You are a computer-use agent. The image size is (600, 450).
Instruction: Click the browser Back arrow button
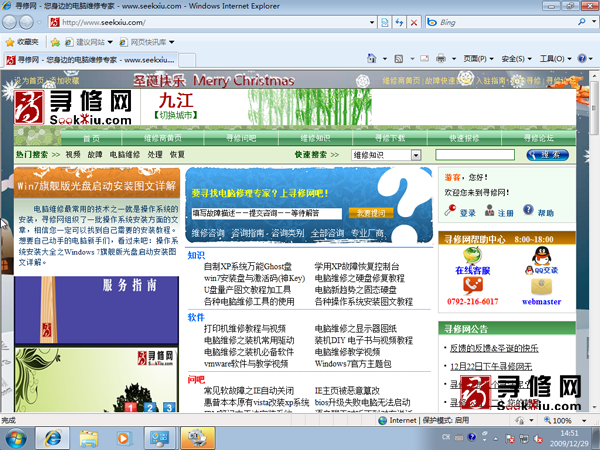tap(9, 22)
